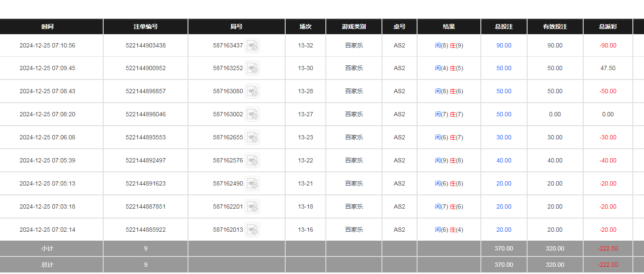Click replay icon next to 587163002
The height and width of the screenshot is (274, 644).
coord(252,114)
